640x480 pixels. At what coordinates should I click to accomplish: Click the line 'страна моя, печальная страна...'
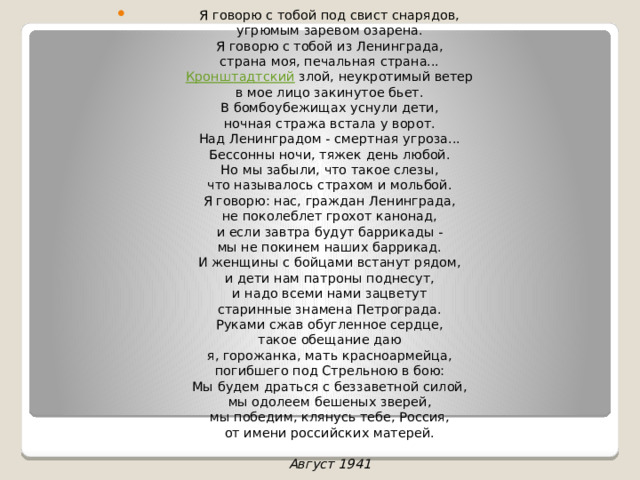329,62
